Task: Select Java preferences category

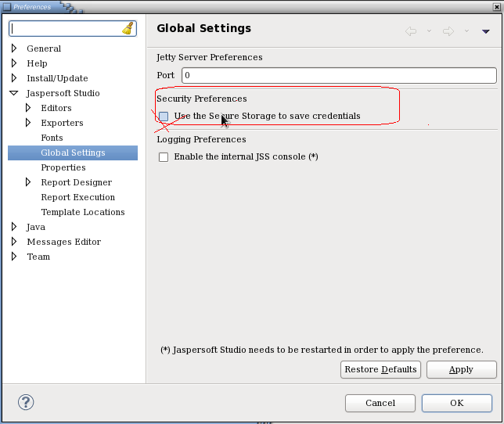Action: [x=36, y=227]
